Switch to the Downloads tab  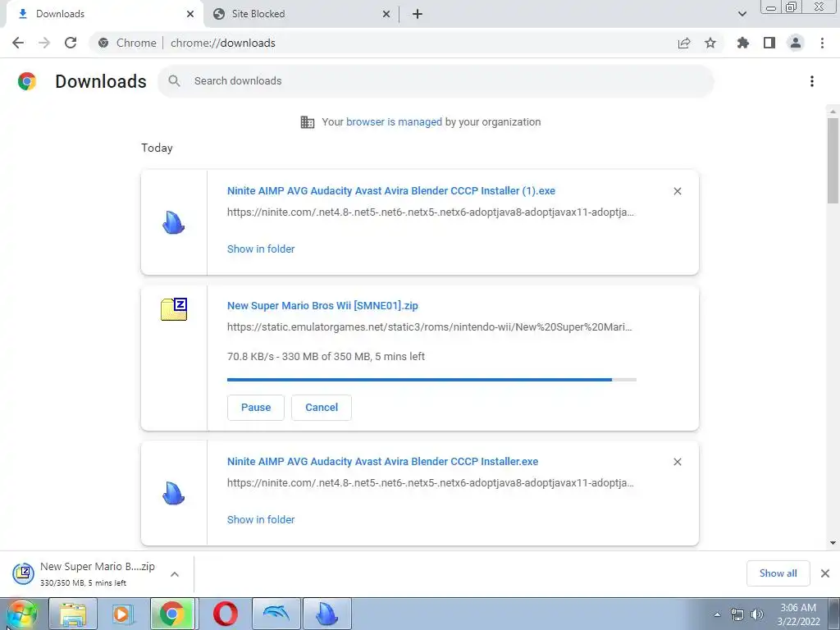(x=104, y=14)
